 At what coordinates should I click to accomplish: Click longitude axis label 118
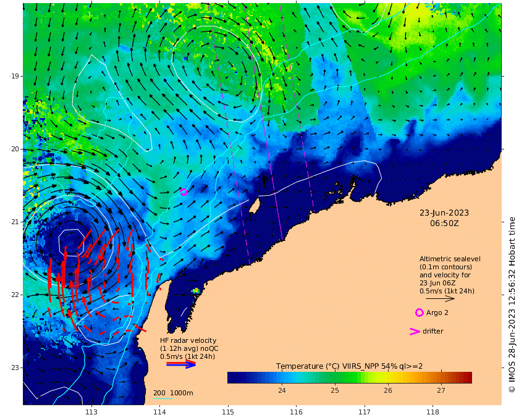coord(433,412)
